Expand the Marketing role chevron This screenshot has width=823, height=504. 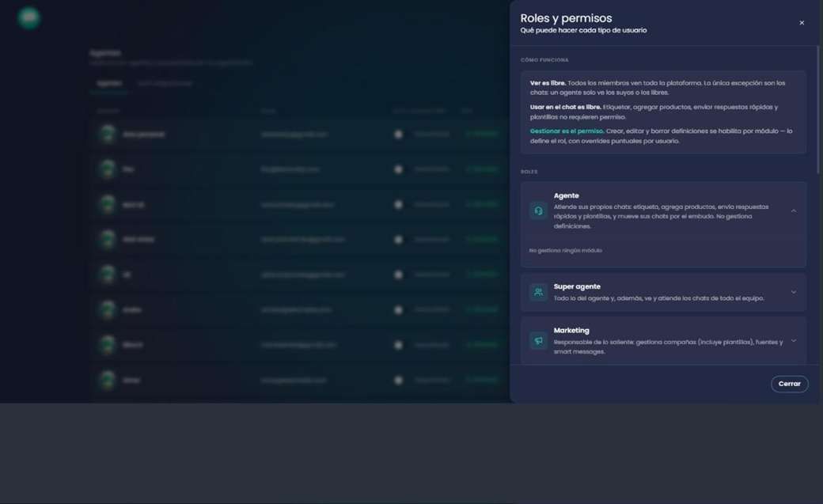[794, 340]
